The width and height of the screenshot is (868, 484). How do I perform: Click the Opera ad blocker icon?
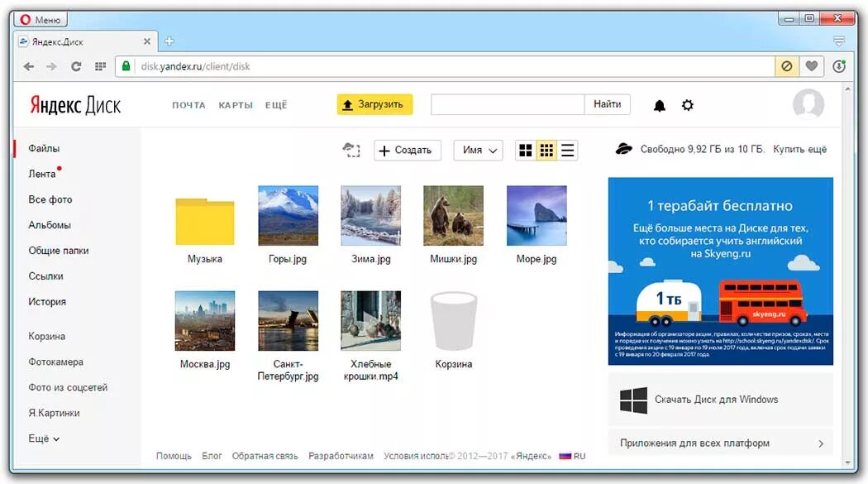[x=787, y=66]
